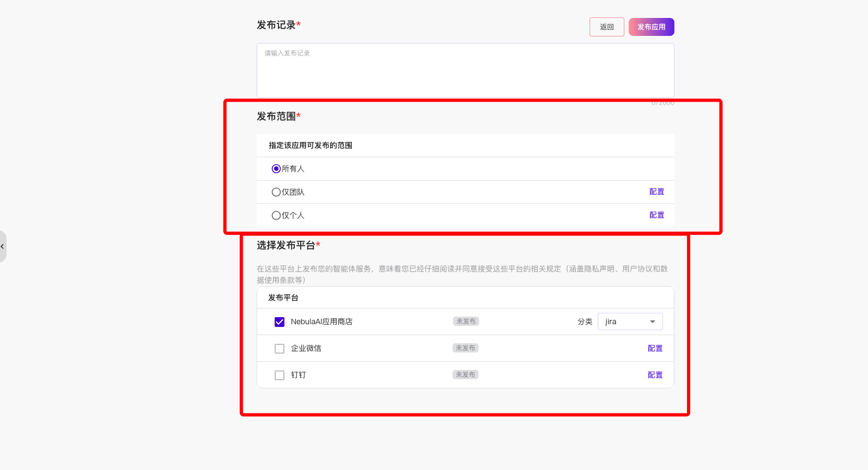Image resolution: width=868 pixels, height=470 pixels.
Task: Tick the 钉钉 platform checkbox
Action: 280,375
